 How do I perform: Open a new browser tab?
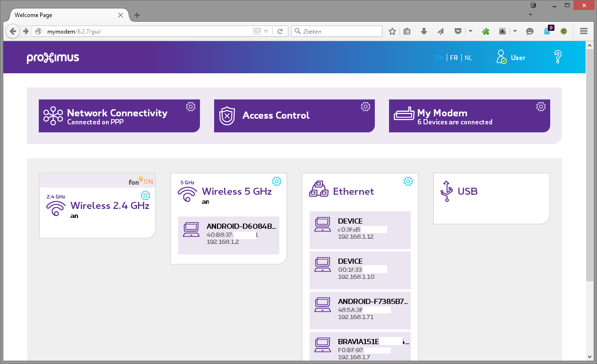[137, 15]
